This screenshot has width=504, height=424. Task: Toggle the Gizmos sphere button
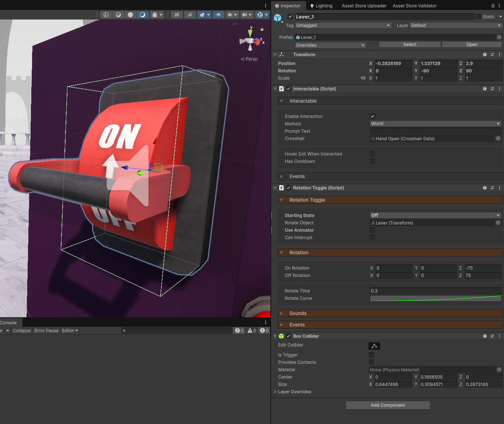click(x=260, y=15)
